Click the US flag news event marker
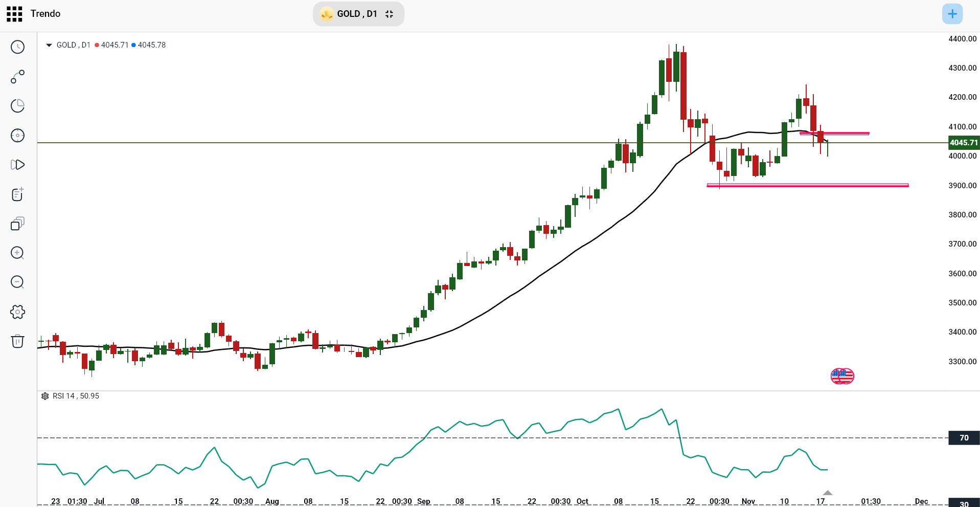 tap(841, 376)
